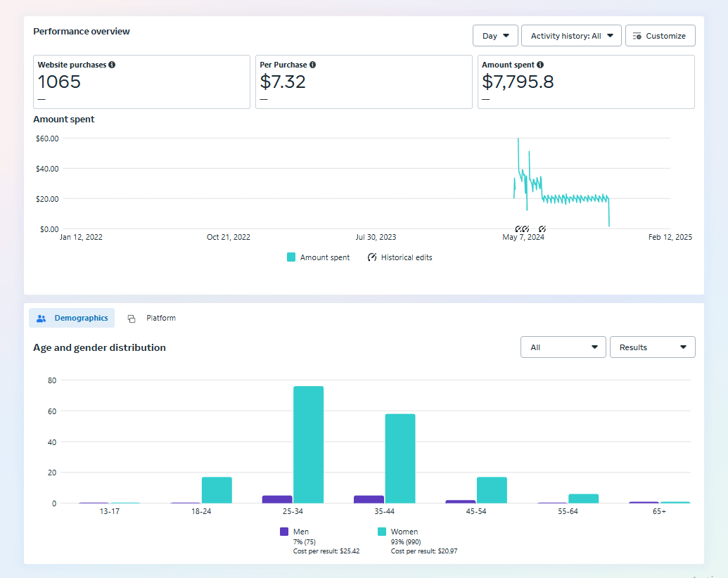Click Men cost per result $25.42 text

tap(326, 551)
